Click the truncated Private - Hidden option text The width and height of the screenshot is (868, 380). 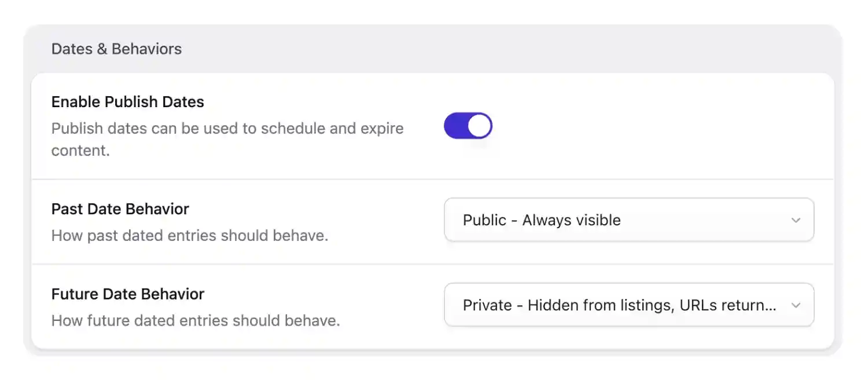point(619,305)
